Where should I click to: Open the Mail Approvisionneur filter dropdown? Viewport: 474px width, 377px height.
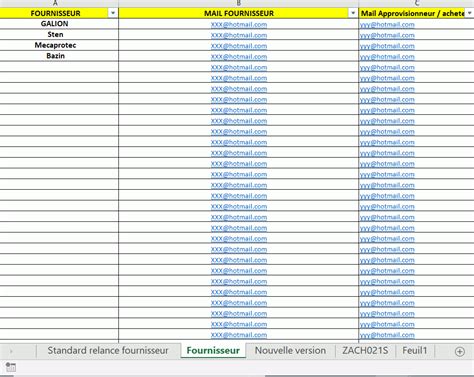[x=469, y=13]
